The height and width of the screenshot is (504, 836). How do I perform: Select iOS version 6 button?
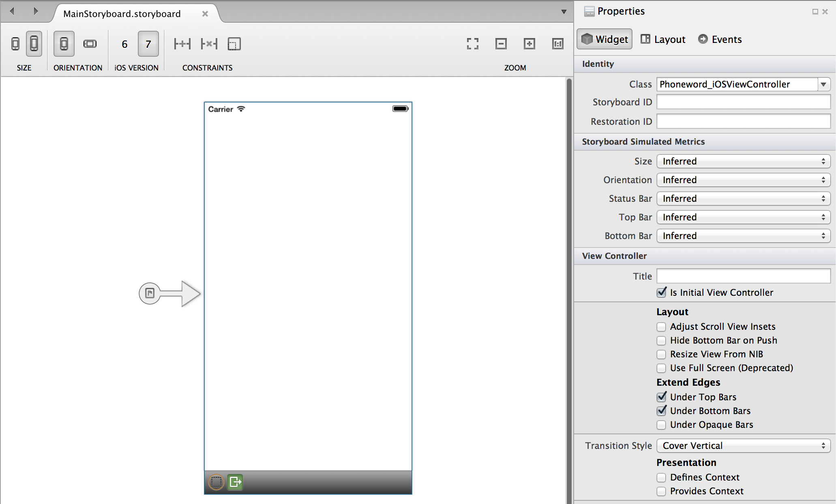124,44
